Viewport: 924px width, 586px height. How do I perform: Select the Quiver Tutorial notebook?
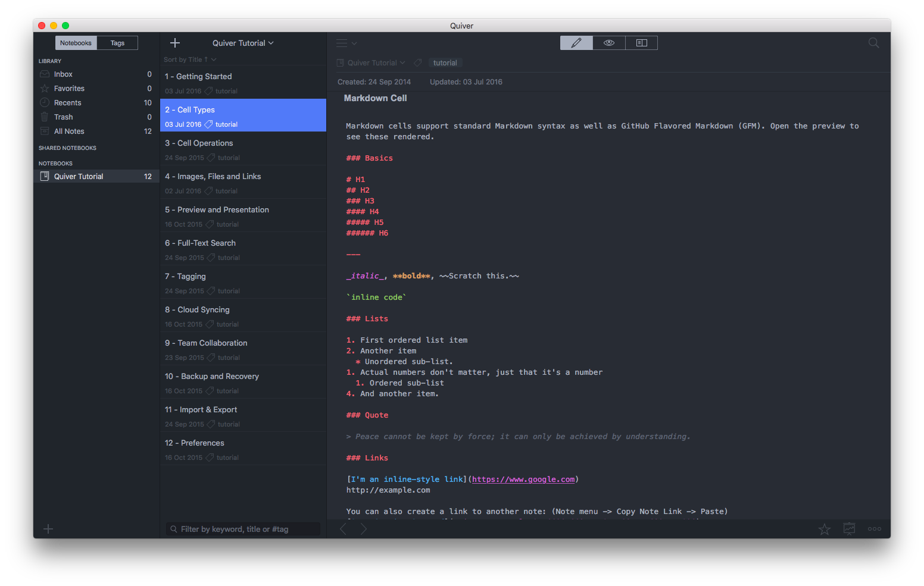click(x=96, y=176)
